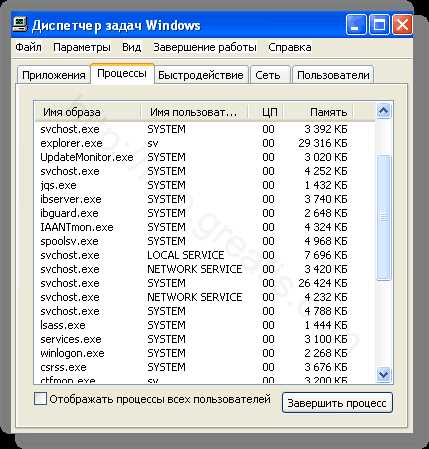429x449 pixels.
Task: Select svchost.exe using 26 424 КБ
Action: click(205, 283)
